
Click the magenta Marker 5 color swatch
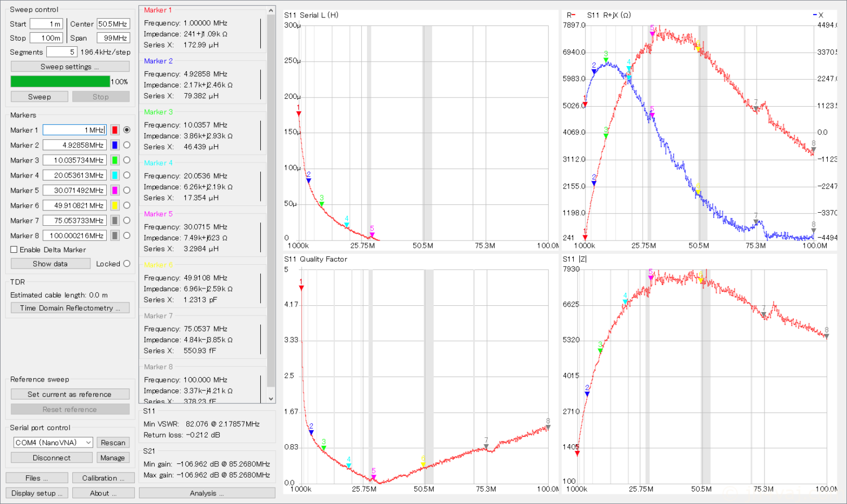[115, 190]
